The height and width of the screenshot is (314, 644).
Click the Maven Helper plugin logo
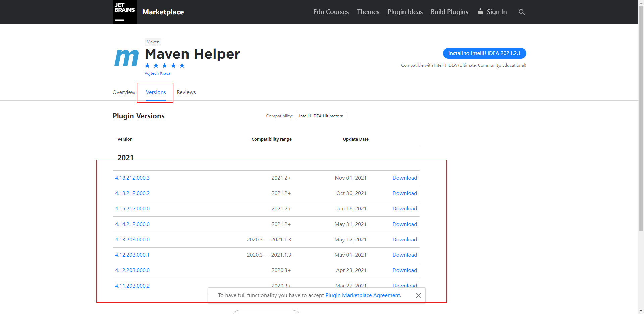pyautogui.click(x=126, y=57)
